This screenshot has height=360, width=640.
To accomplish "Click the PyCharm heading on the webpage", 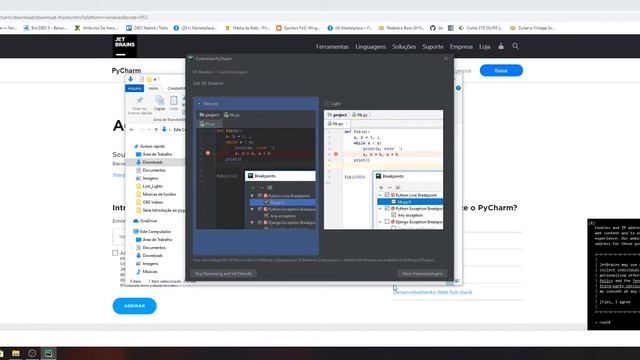I will [x=126, y=71].
